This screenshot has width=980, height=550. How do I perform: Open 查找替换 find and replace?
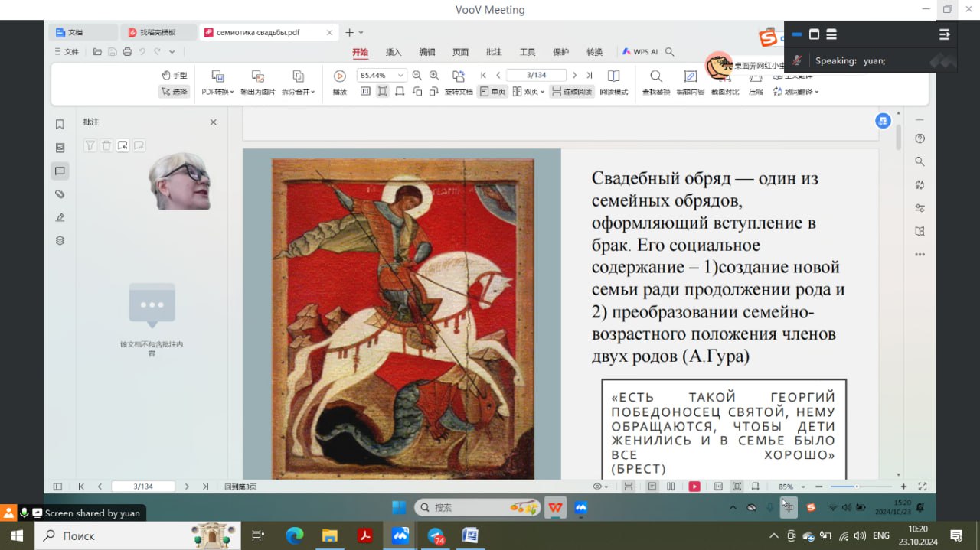tap(656, 83)
